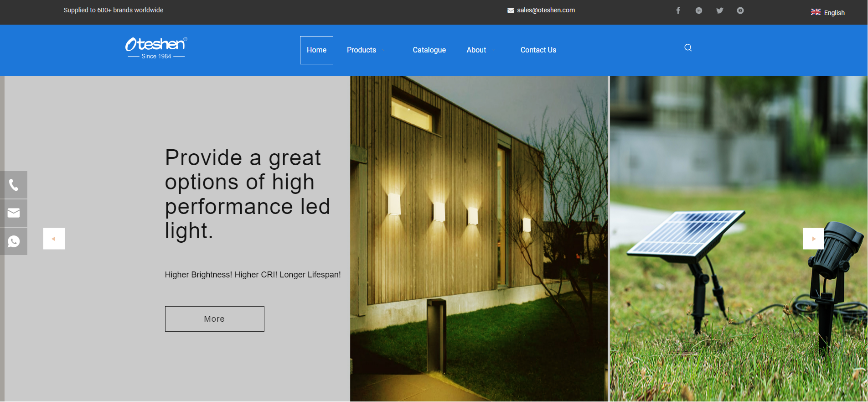Open the YouTube social icon
Image resolution: width=868 pixels, height=402 pixels.
tap(740, 10)
